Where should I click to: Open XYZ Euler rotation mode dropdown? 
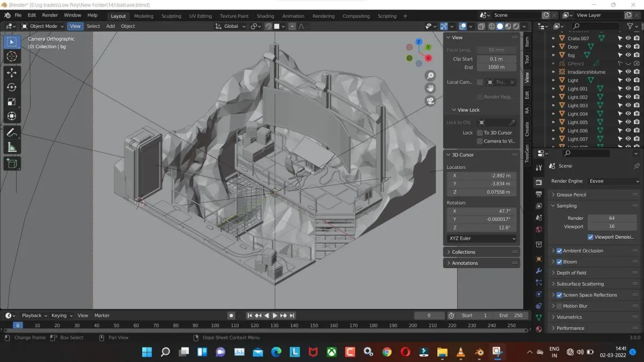(481, 239)
